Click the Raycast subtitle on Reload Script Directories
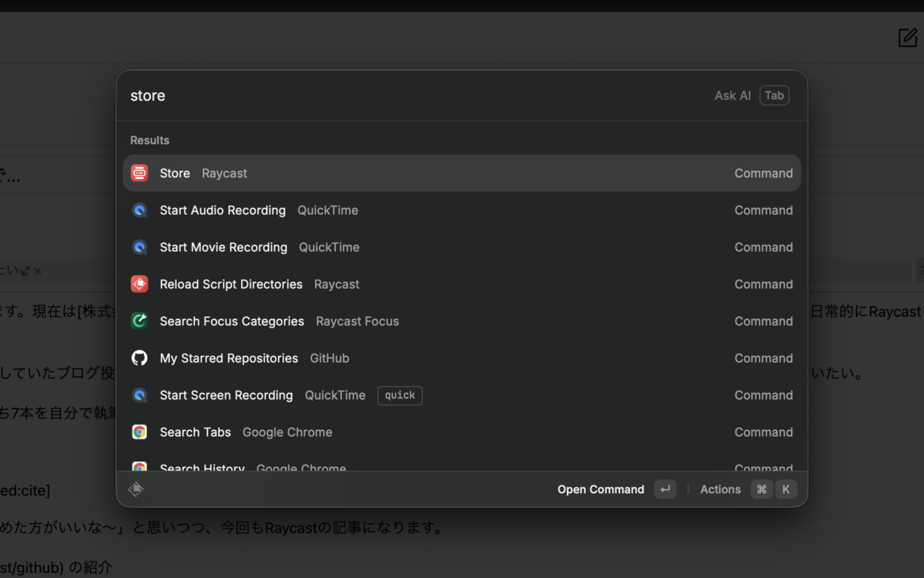The width and height of the screenshot is (924, 578). point(336,284)
